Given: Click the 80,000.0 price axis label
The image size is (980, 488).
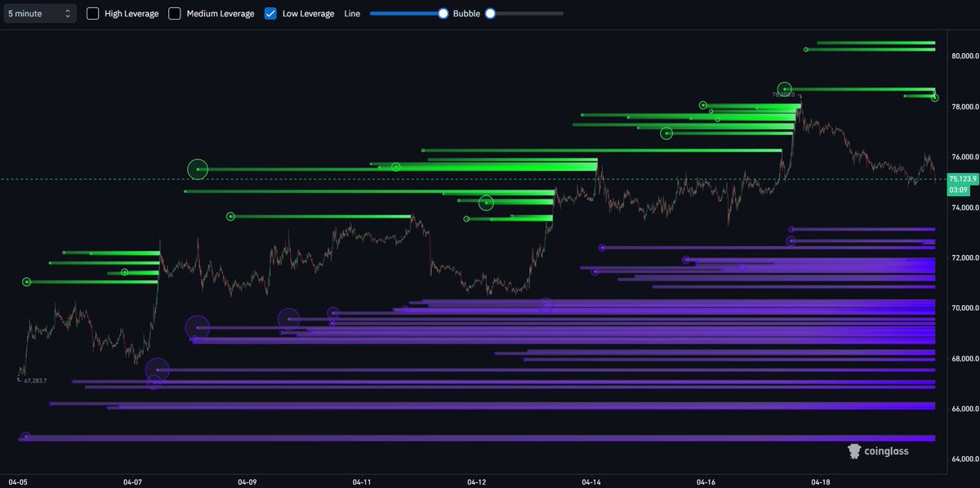Looking at the screenshot, I should 964,56.
